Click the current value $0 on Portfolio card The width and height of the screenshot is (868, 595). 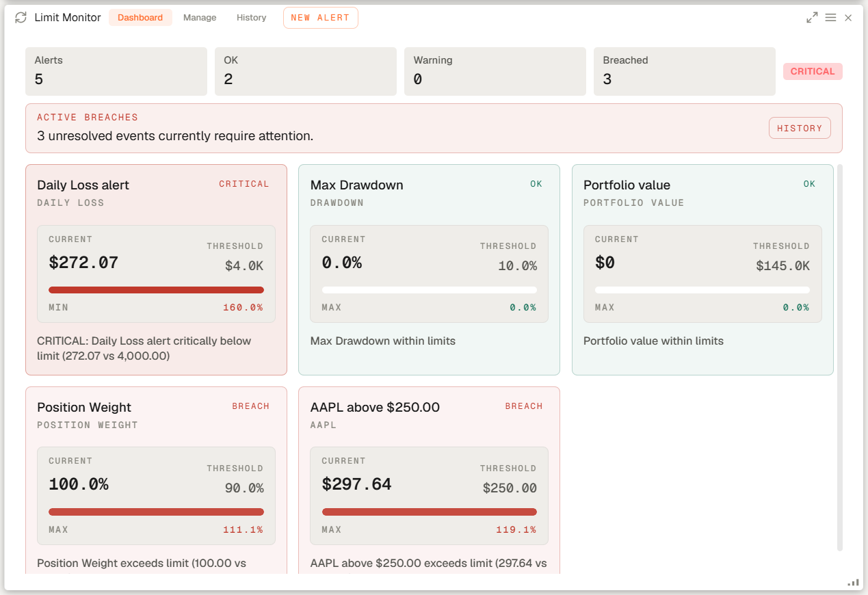point(605,263)
